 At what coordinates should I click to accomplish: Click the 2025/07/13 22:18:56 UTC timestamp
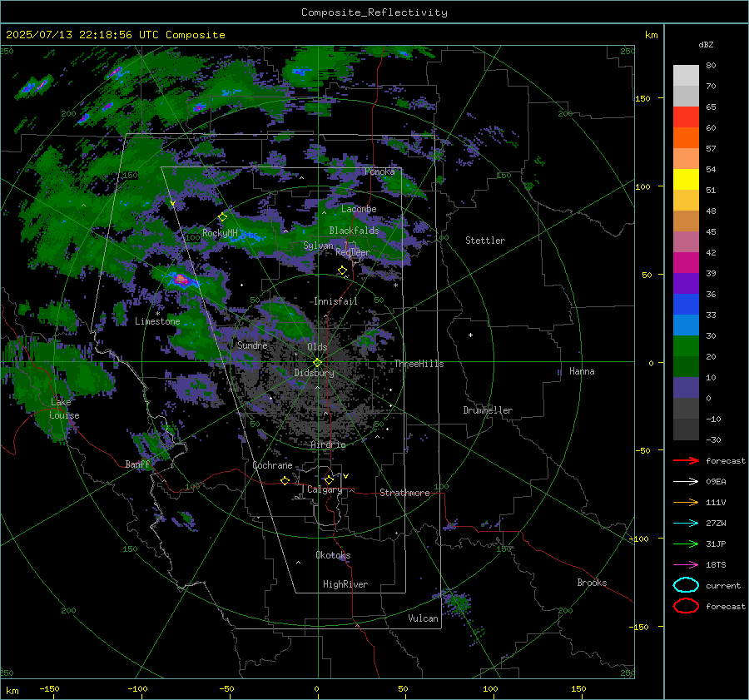pyautogui.click(x=82, y=35)
